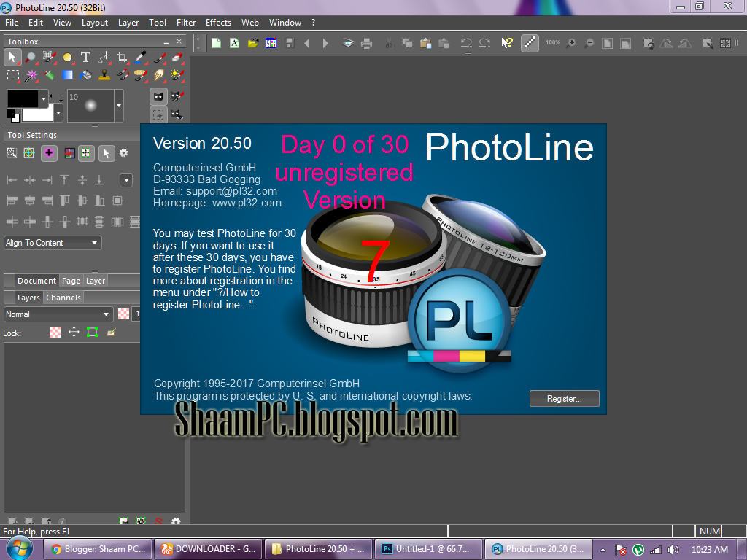Click the Tool Settings gear icon

(x=124, y=153)
